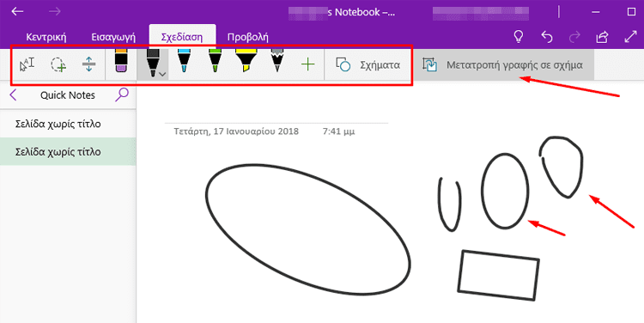Screen dimensions: 644x323
Task: Search pages with the magnifier icon
Action: pos(122,94)
